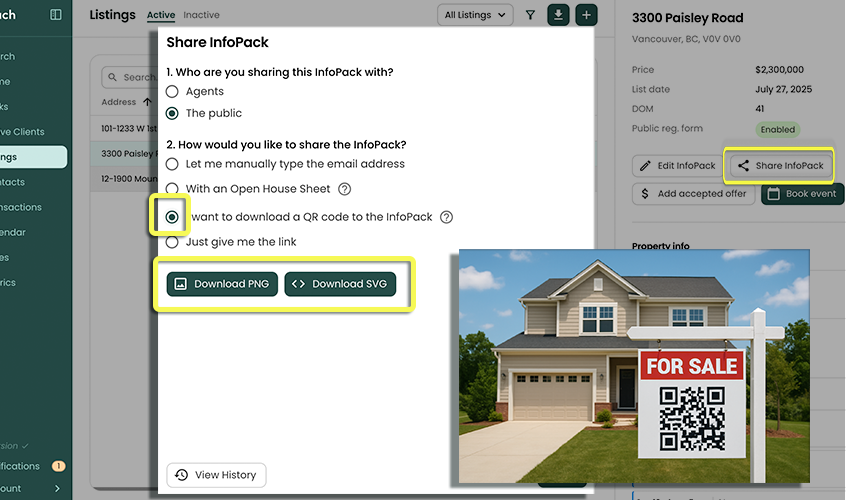Switch to the Active listings tab
The image size is (846, 500).
(x=160, y=15)
